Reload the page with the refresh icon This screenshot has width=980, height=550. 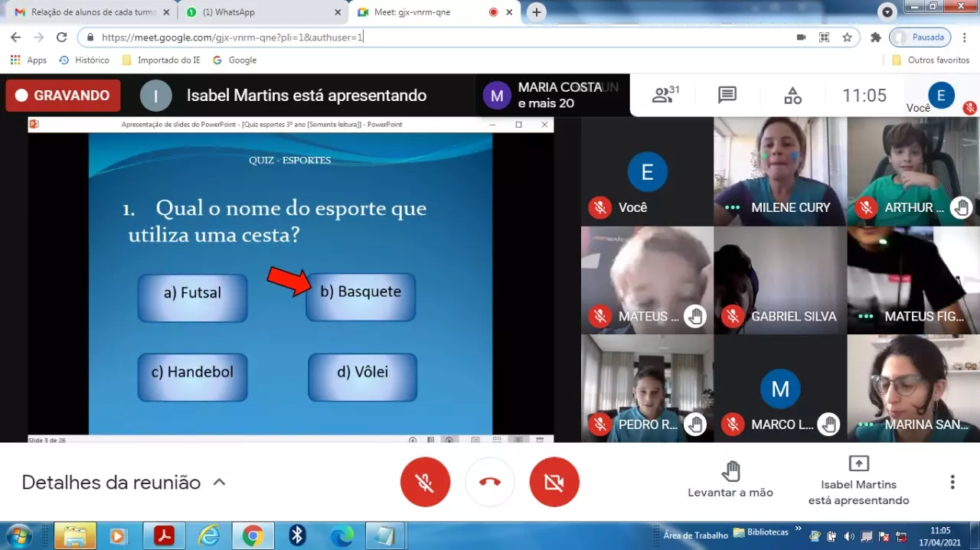pos(62,37)
